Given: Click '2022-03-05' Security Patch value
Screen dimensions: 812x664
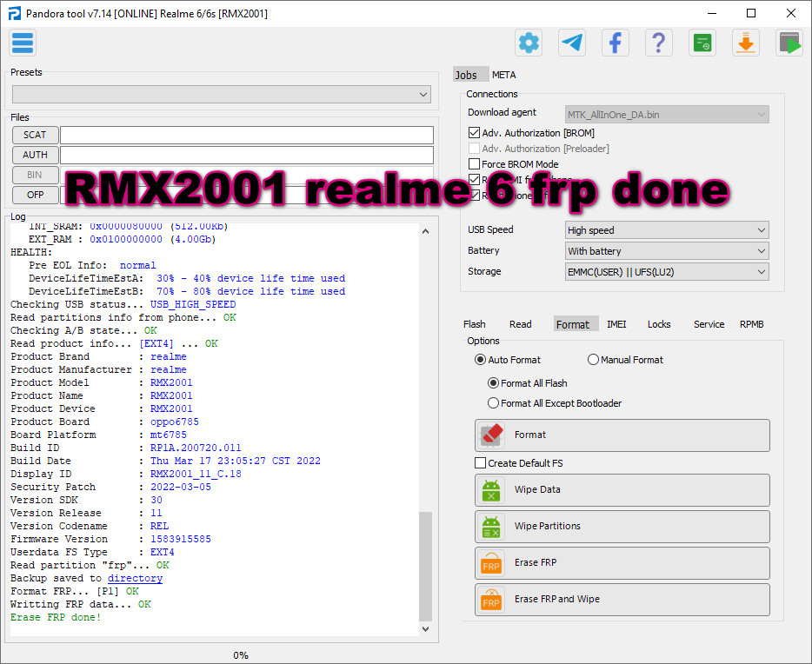Looking at the screenshot, I should [181, 487].
